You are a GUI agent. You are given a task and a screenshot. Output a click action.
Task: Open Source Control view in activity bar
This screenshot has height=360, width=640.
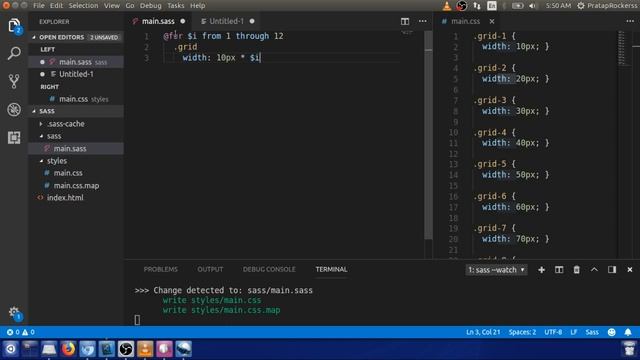tap(14, 81)
